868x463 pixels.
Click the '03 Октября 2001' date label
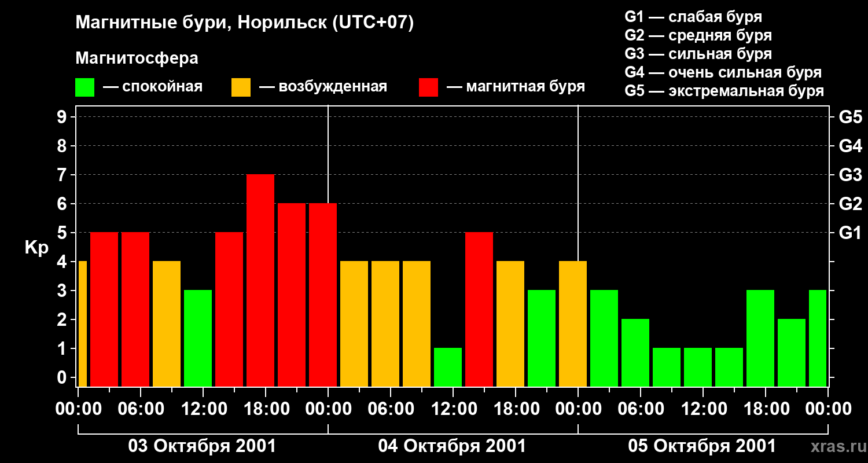(x=202, y=446)
